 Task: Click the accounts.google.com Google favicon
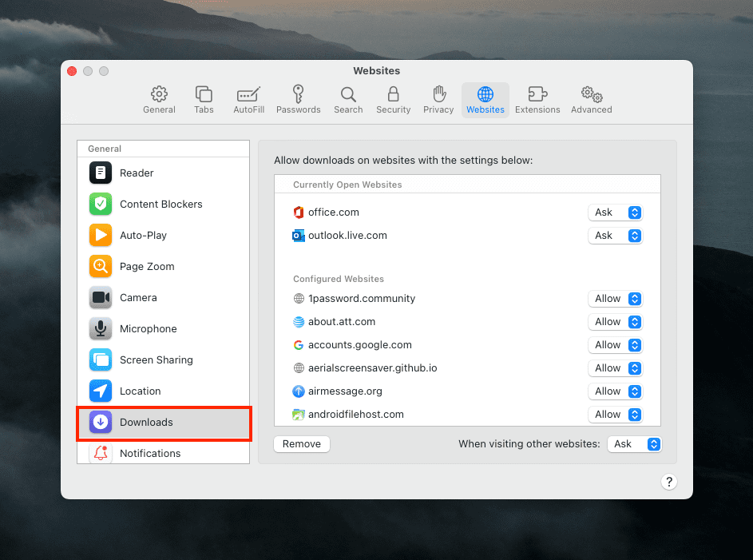point(298,345)
